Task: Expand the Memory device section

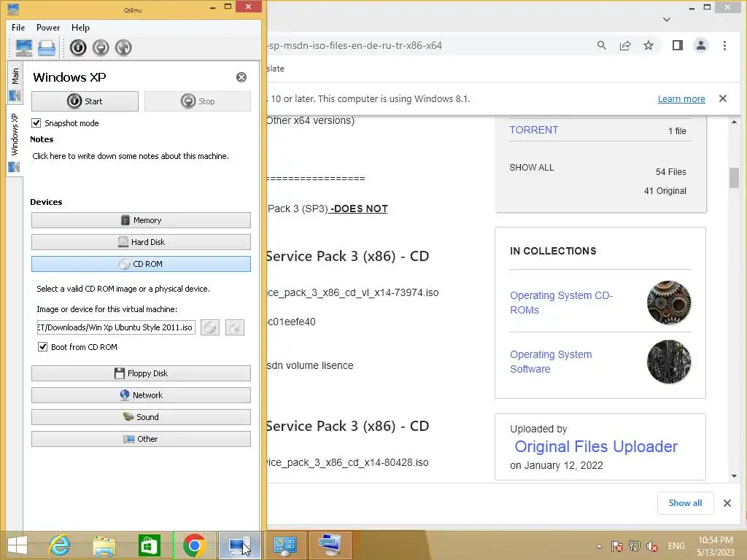Action: pyautogui.click(x=141, y=220)
